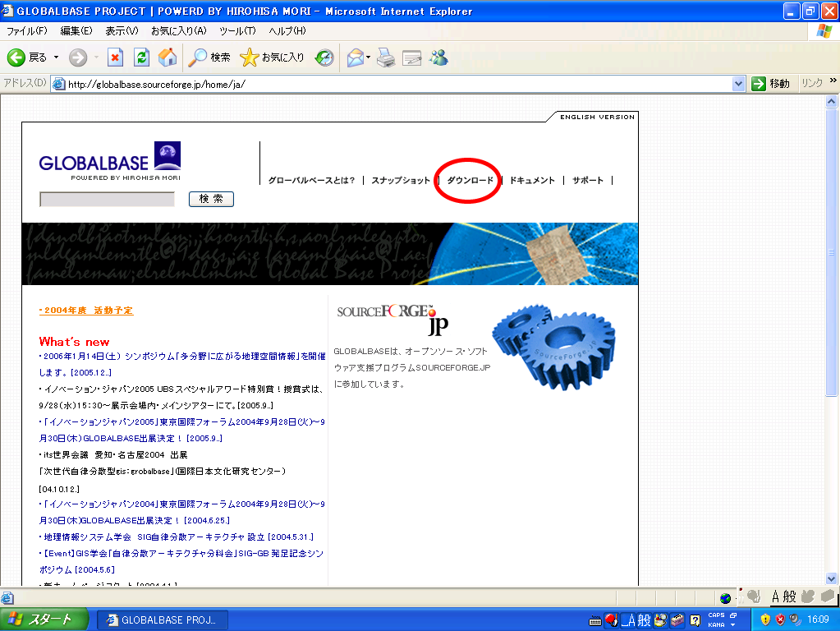Open the サポート nav link
840x631 pixels.
(x=588, y=180)
